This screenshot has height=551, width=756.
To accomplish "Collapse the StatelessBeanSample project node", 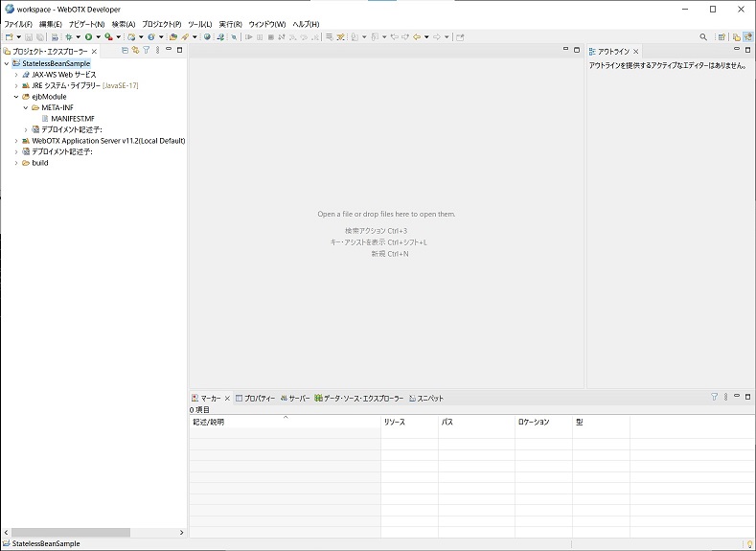I will point(7,63).
